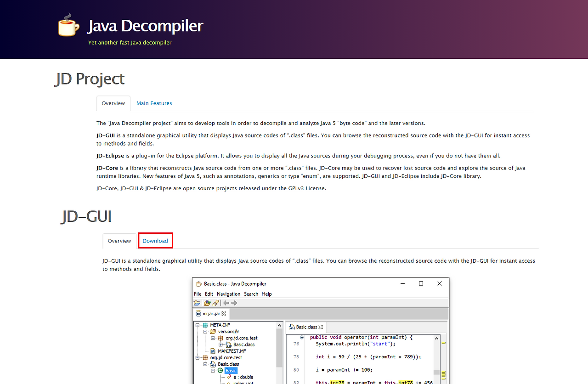Collapse the top-level org.jd.core.test node
The image size is (588, 384).
[198, 357]
